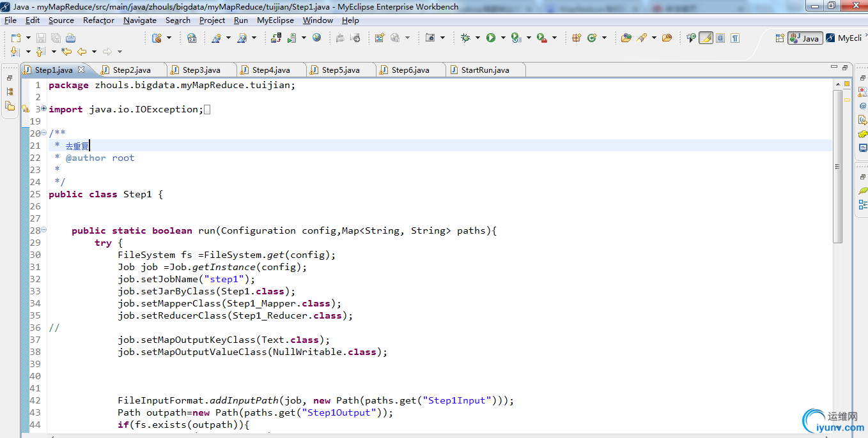
Task: Open the Next Annotation dropdown arrow
Action: [x=28, y=52]
